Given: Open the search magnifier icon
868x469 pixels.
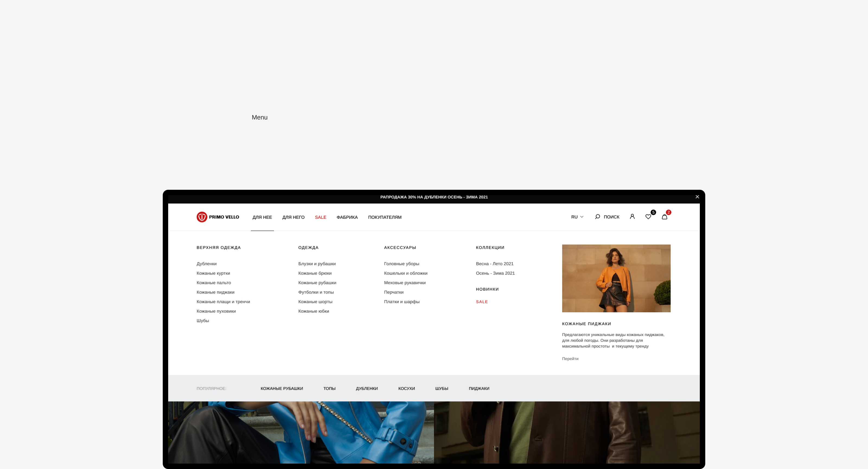Looking at the screenshot, I should pos(597,217).
